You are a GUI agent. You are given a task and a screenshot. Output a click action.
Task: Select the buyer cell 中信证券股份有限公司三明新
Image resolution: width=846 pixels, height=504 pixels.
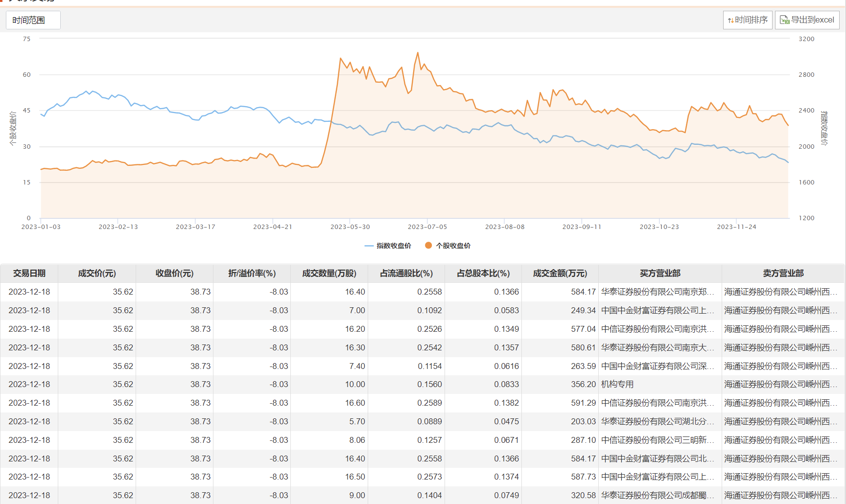coord(658,440)
